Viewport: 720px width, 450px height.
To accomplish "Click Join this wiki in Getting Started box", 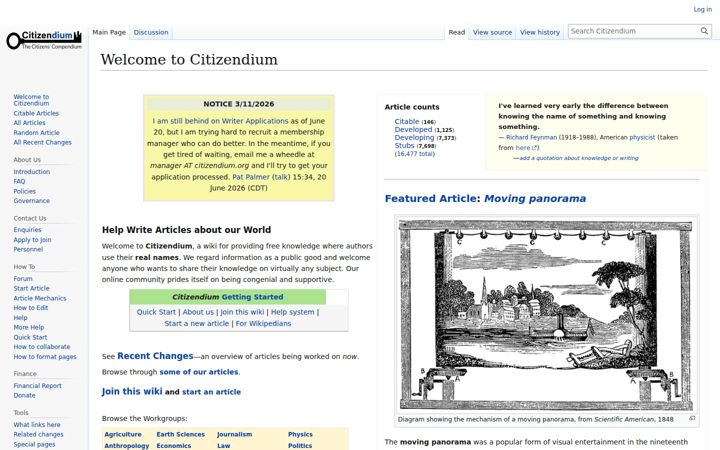I will [x=242, y=312].
